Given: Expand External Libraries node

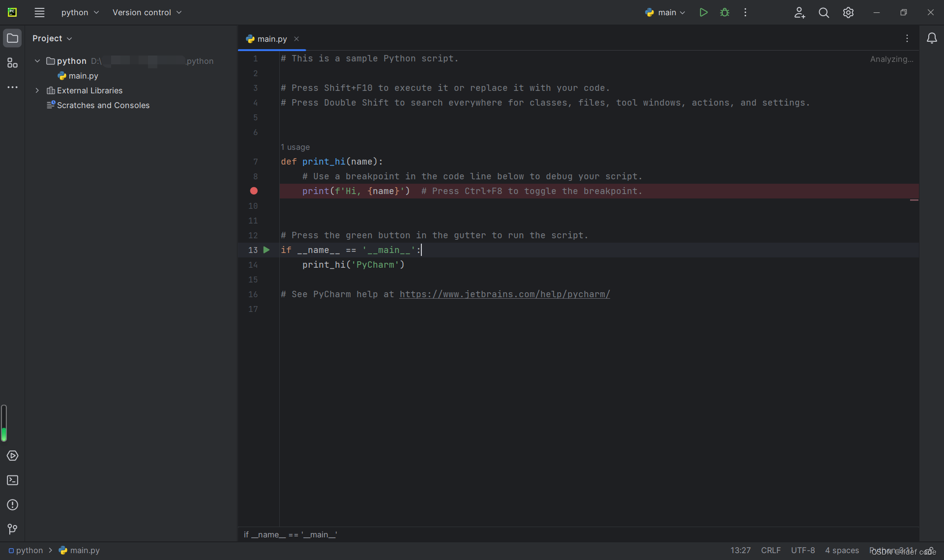Looking at the screenshot, I should pos(37,90).
